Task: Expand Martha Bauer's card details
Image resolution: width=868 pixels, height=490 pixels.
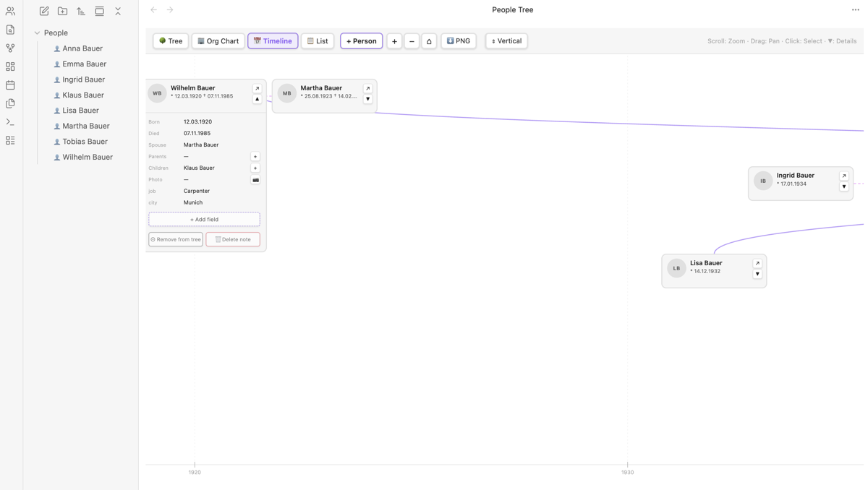Action: point(367,99)
